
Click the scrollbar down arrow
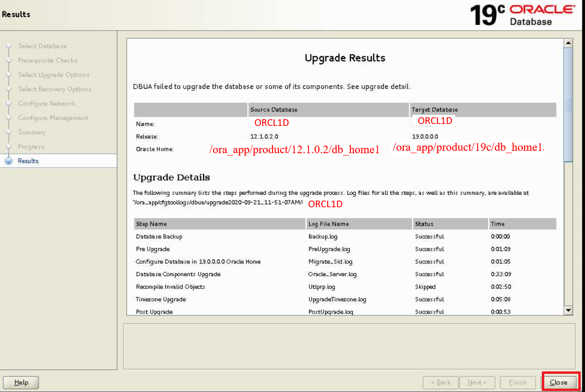click(568, 311)
